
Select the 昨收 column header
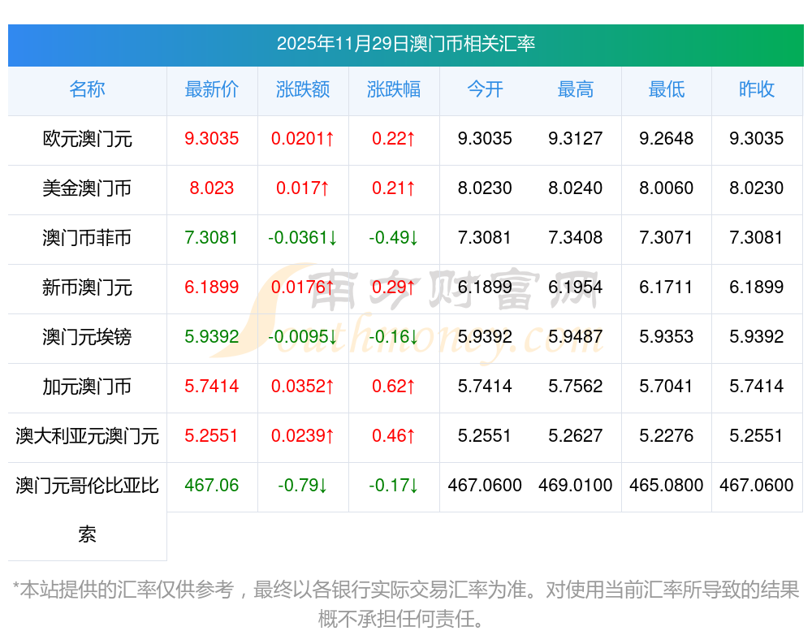[757, 89]
